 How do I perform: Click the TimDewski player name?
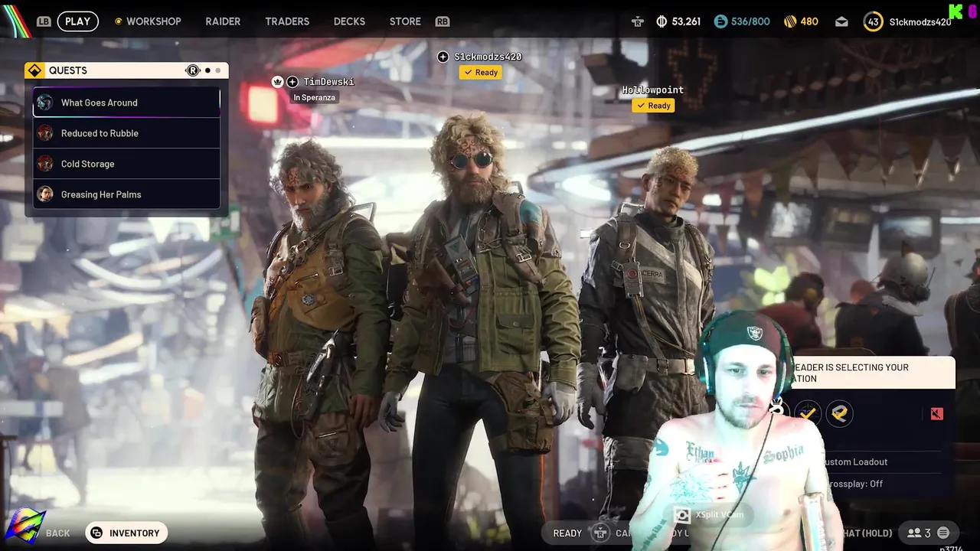[329, 82]
